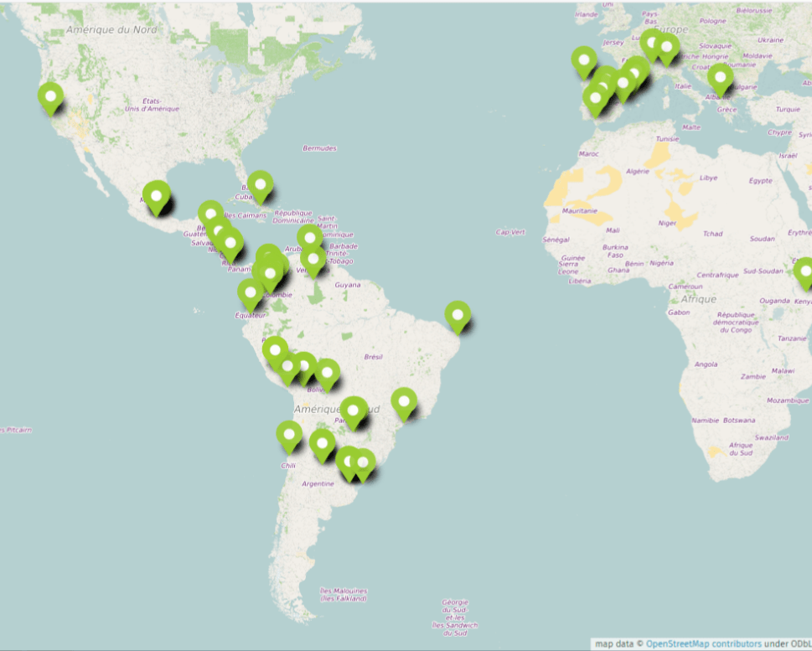Open the marker above the Chili label
The height and width of the screenshot is (651, 812).
click(x=289, y=436)
